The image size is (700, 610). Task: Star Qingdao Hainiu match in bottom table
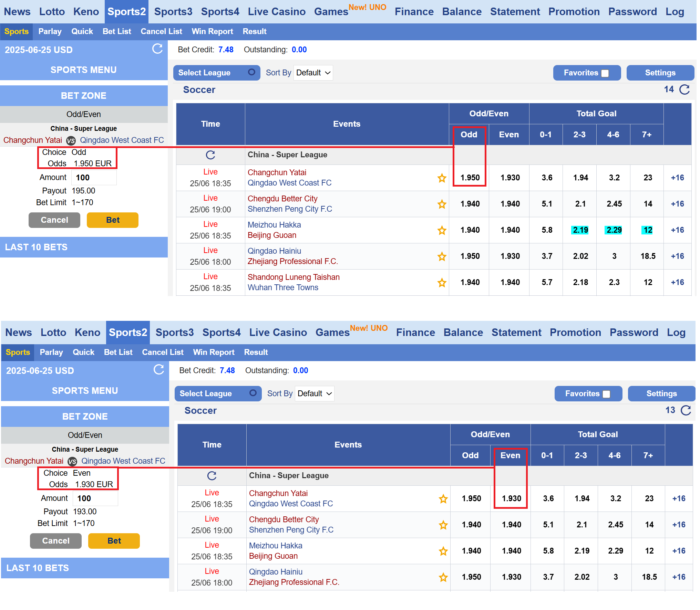coord(443,577)
